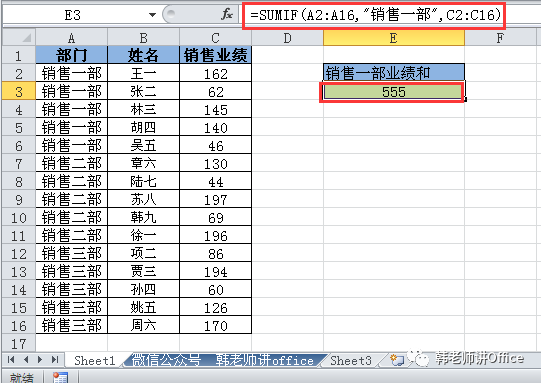Click sales value 86
The image size is (541, 383).
pyautogui.click(x=216, y=253)
